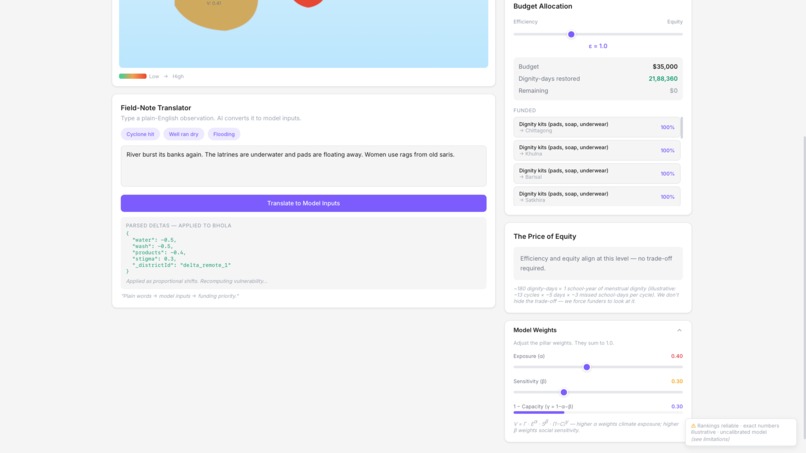
Task: Click the Sensitivity value 0.30
Action: (676, 382)
